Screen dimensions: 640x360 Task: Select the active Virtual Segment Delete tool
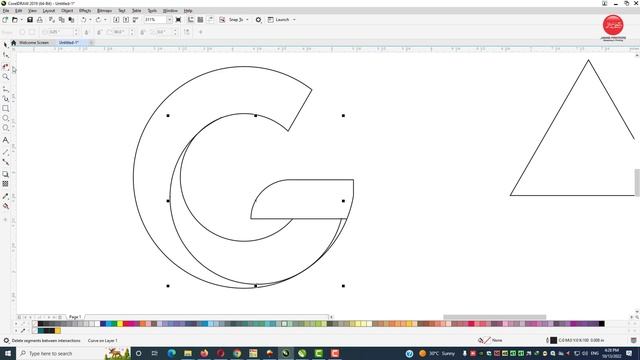(5, 67)
